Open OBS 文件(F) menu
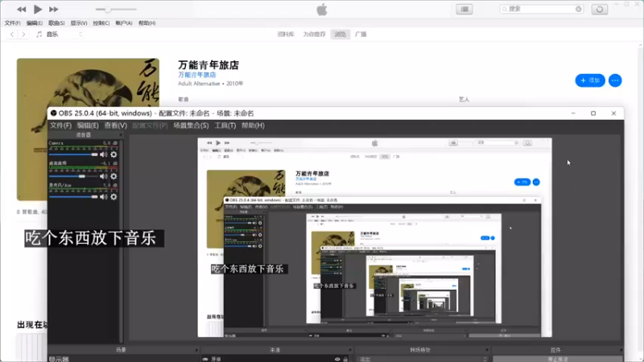 pos(61,125)
